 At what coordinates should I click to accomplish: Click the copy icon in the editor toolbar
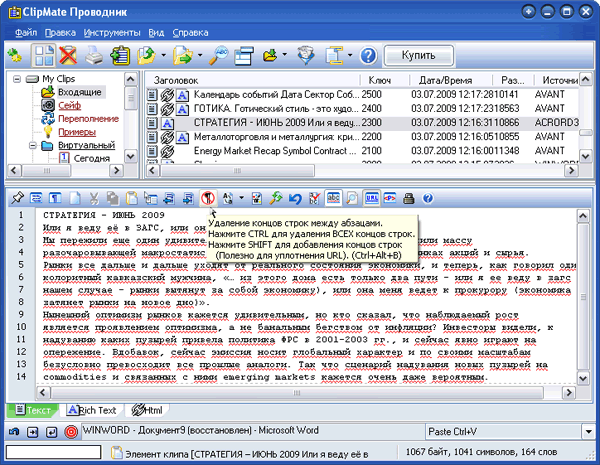click(x=112, y=198)
